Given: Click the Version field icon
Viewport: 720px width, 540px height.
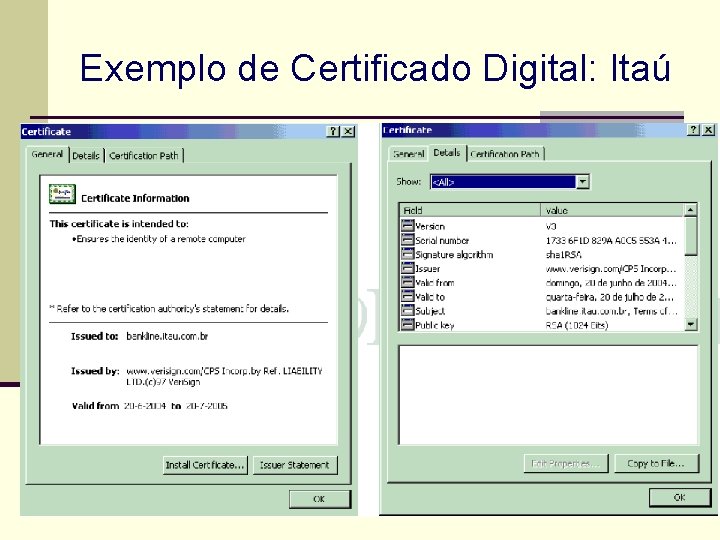Looking at the screenshot, I should (x=407, y=225).
